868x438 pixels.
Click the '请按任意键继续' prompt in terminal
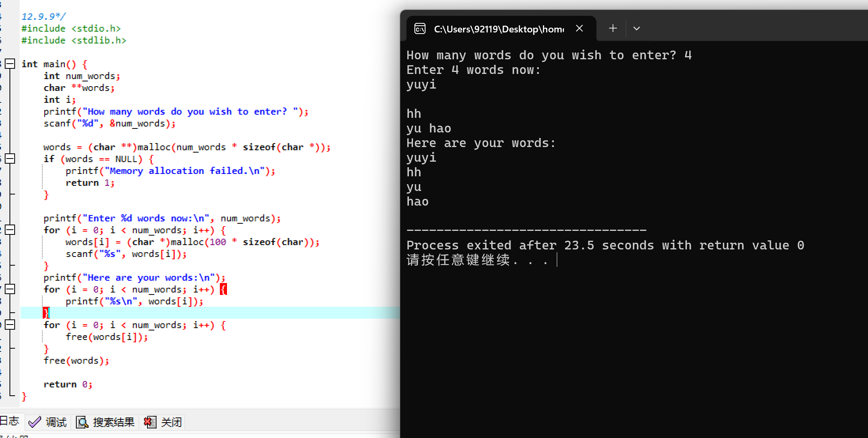[x=478, y=260]
